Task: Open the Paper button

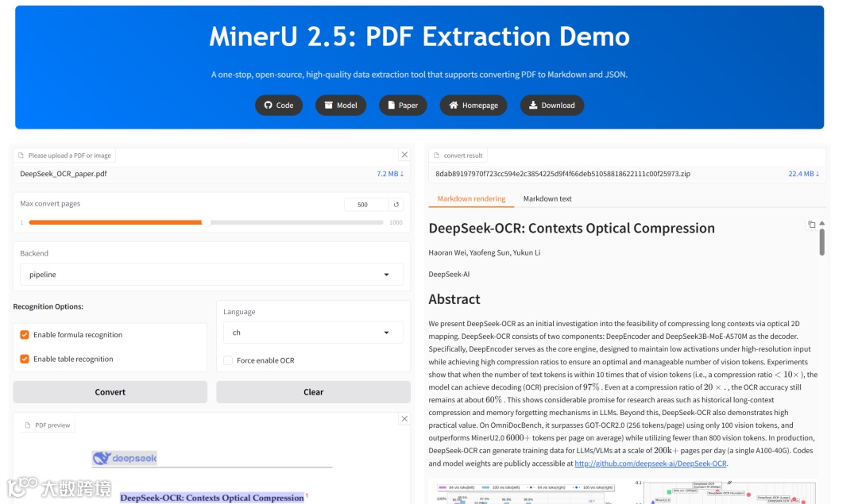Action: point(403,105)
